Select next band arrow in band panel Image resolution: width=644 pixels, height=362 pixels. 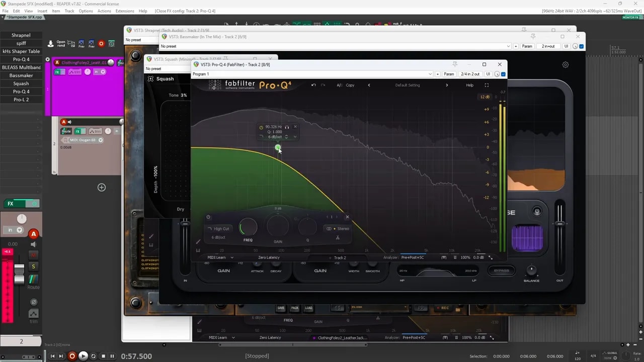[336, 217]
